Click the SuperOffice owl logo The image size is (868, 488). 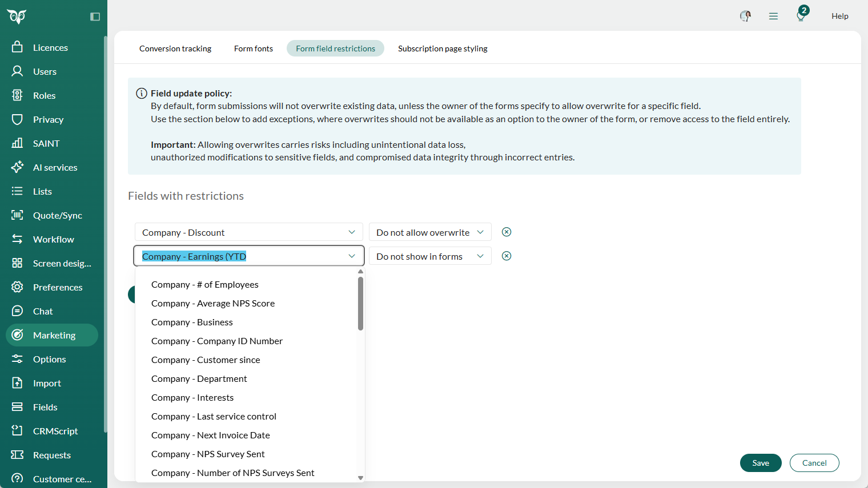coord(17,17)
